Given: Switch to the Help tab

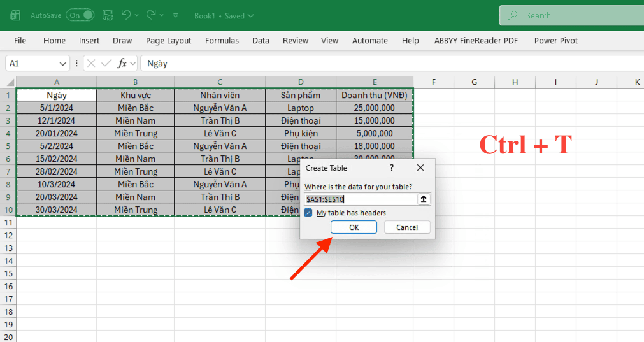Looking at the screenshot, I should point(410,41).
